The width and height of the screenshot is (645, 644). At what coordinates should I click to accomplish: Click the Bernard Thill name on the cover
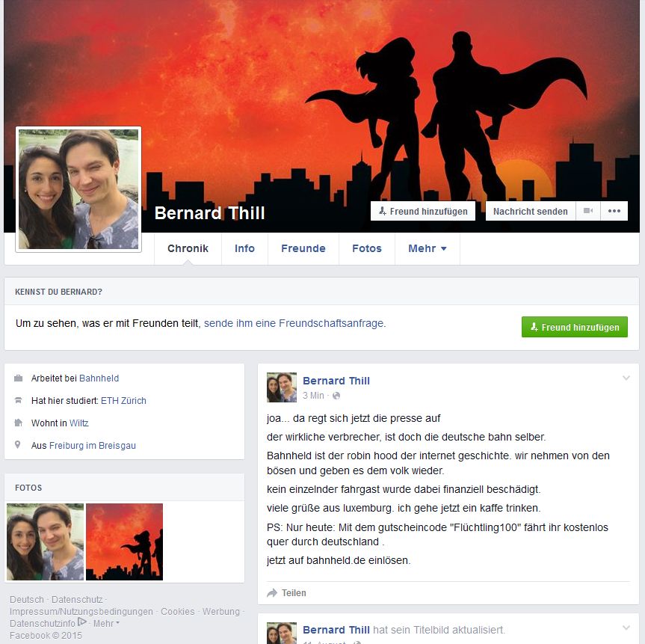(209, 213)
